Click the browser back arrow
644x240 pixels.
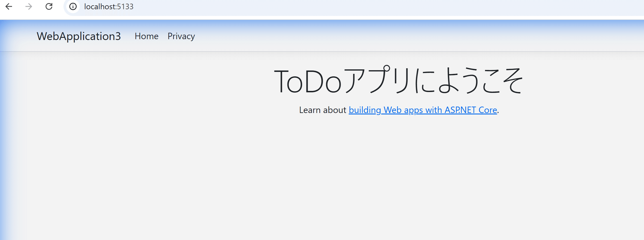(9, 6)
